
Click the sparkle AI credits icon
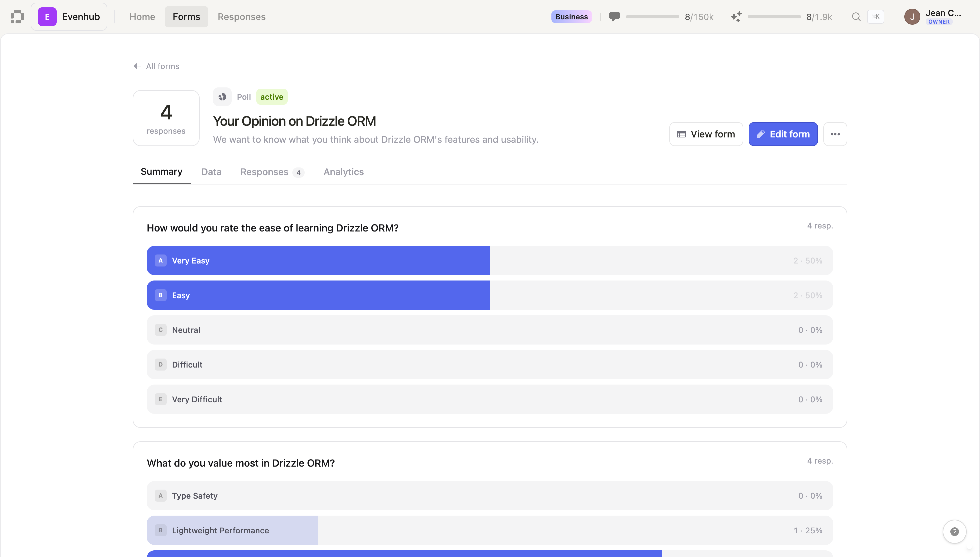(736, 17)
